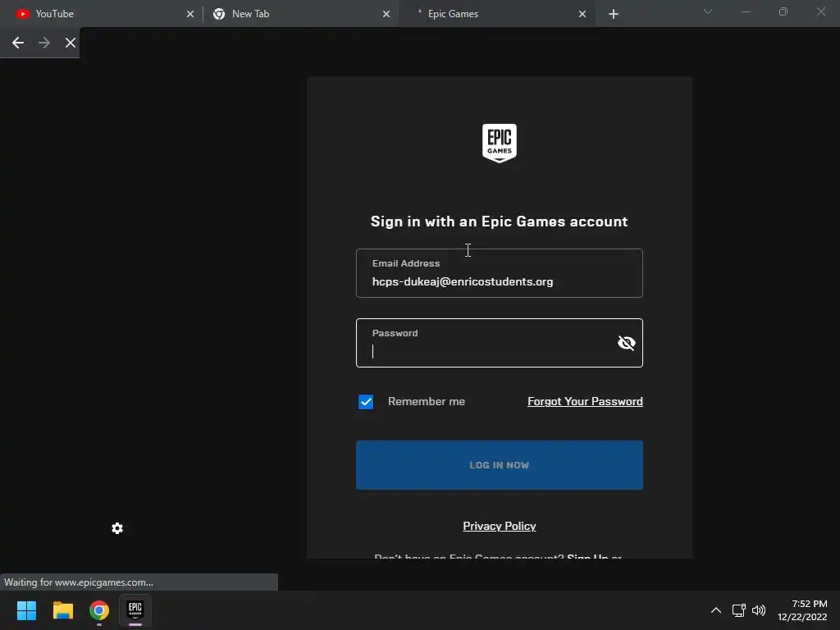Click the Chrome favicon on New Tab
Image resolution: width=840 pixels, height=630 pixels.
tap(219, 14)
